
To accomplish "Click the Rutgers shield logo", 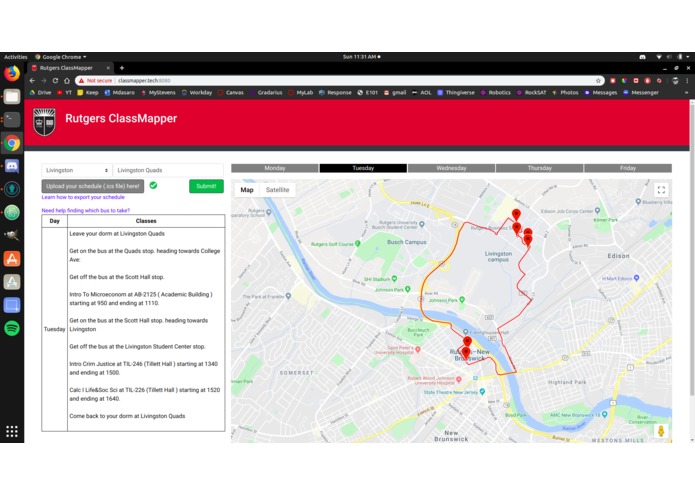I will tap(44, 121).
